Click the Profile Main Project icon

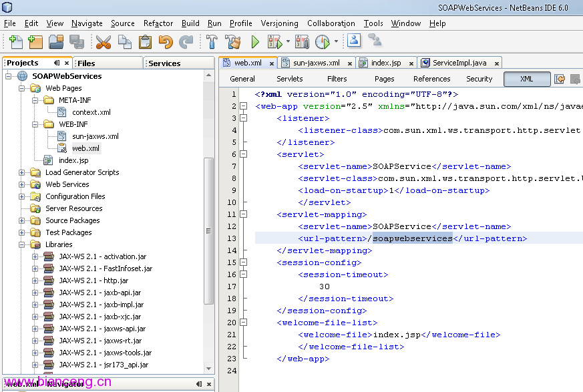coord(323,41)
